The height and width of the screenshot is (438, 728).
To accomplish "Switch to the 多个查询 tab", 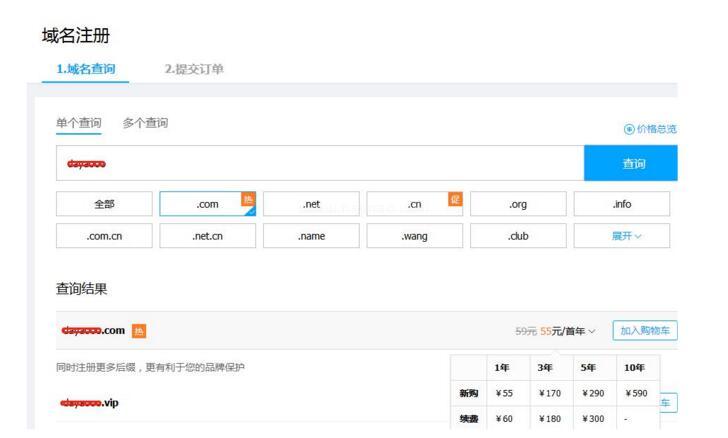I will click(x=145, y=122).
